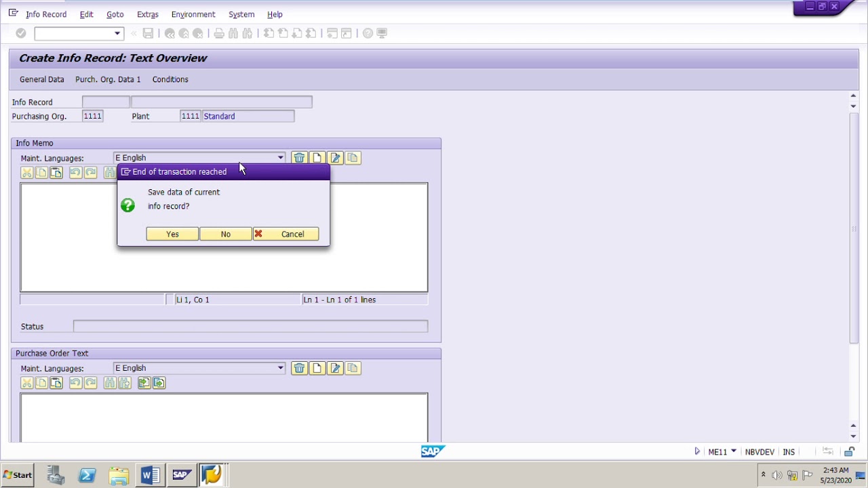Open the Edit menu

(x=86, y=14)
